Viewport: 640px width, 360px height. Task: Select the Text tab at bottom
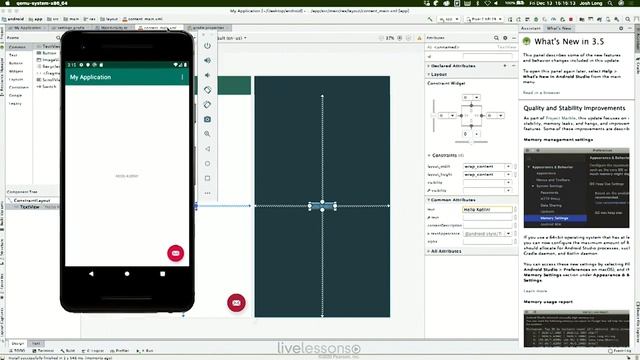coord(36,343)
